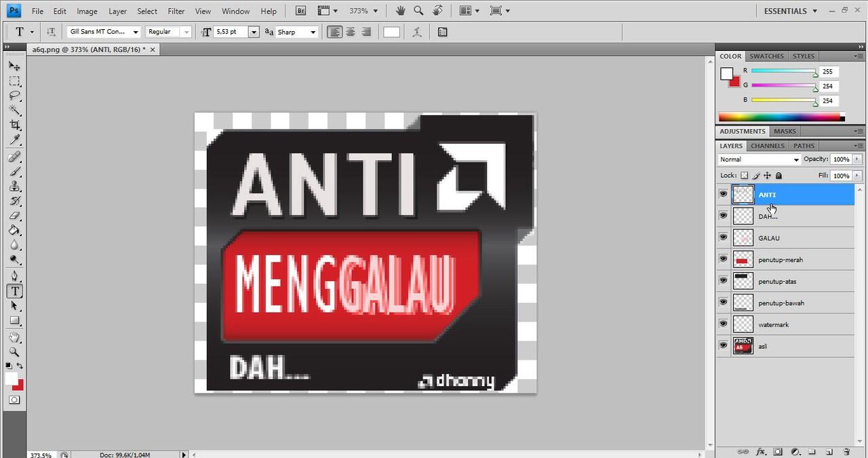Select the Path Selection tool
Screen dimensions: 868x458
pos(14,306)
